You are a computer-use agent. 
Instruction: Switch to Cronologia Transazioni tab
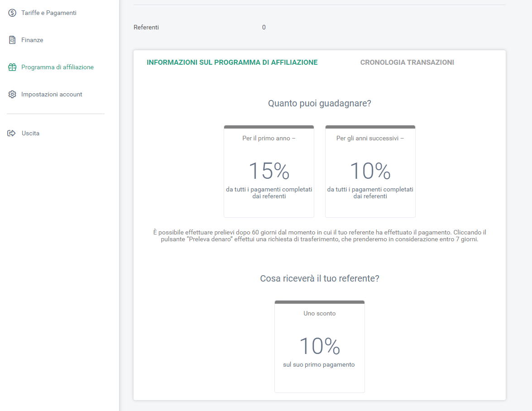407,62
